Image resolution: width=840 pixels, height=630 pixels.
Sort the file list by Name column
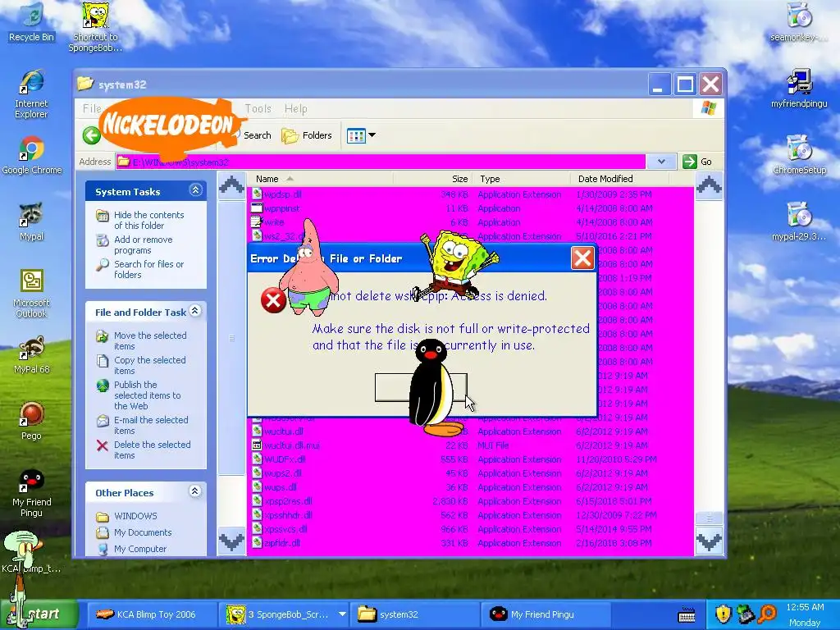pos(322,179)
